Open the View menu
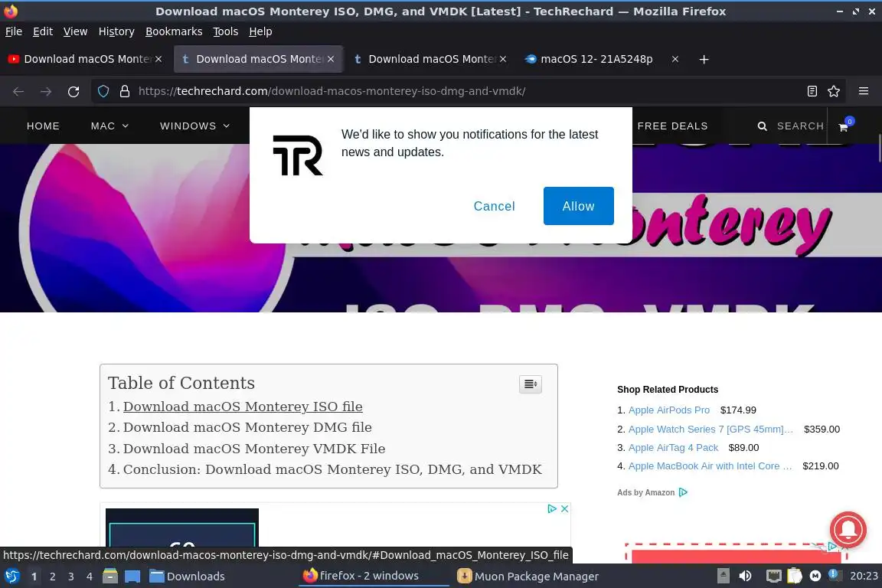The image size is (882, 588). [x=75, y=31]
